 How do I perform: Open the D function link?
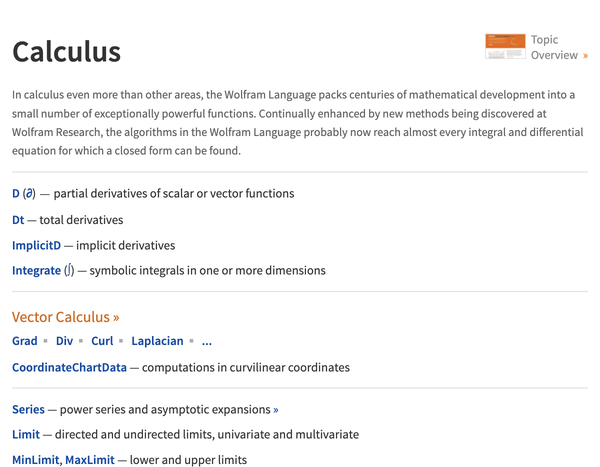[x=16, y=193]
